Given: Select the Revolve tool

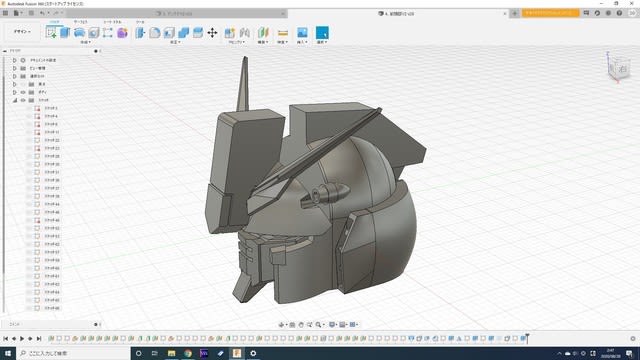Looking at the screenshot, I should [x=79, y=33].
